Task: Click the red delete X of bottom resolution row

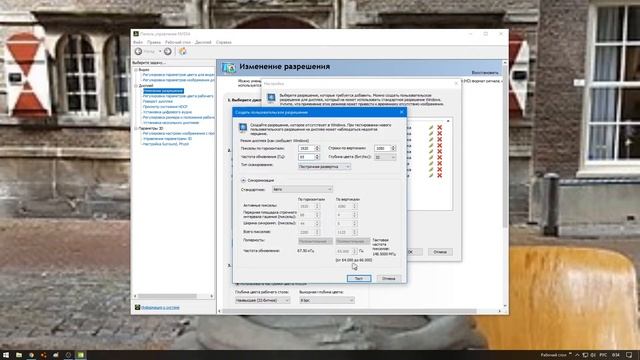Action: (x=440, y=175)
